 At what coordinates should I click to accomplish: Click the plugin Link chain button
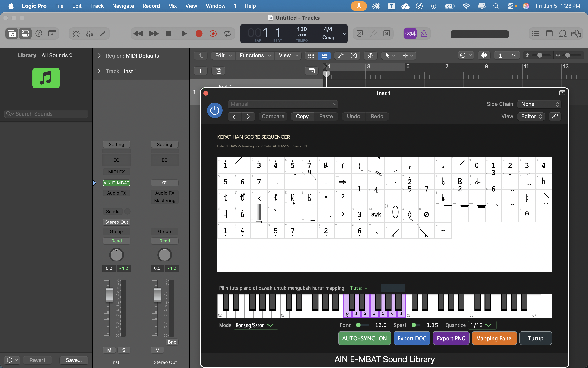coord(555,116)
